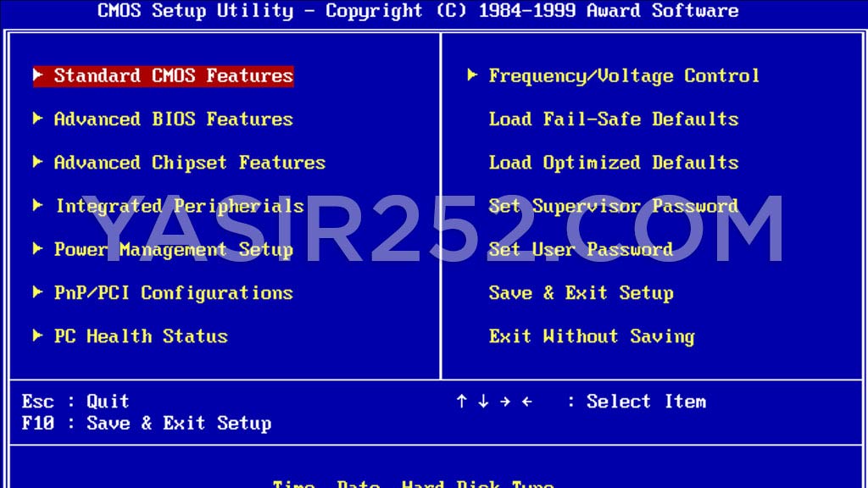Viewport: 868px width, 488px height.
Task: Click Load Fail-Safe Defaults
Action: pyautogui.click(x=613, y=119)
